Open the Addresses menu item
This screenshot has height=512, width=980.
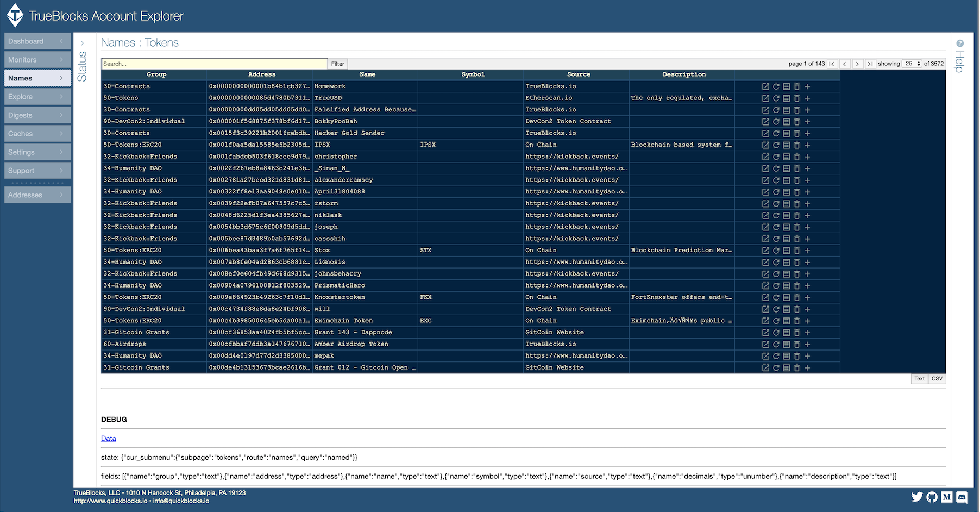(37, 195)
